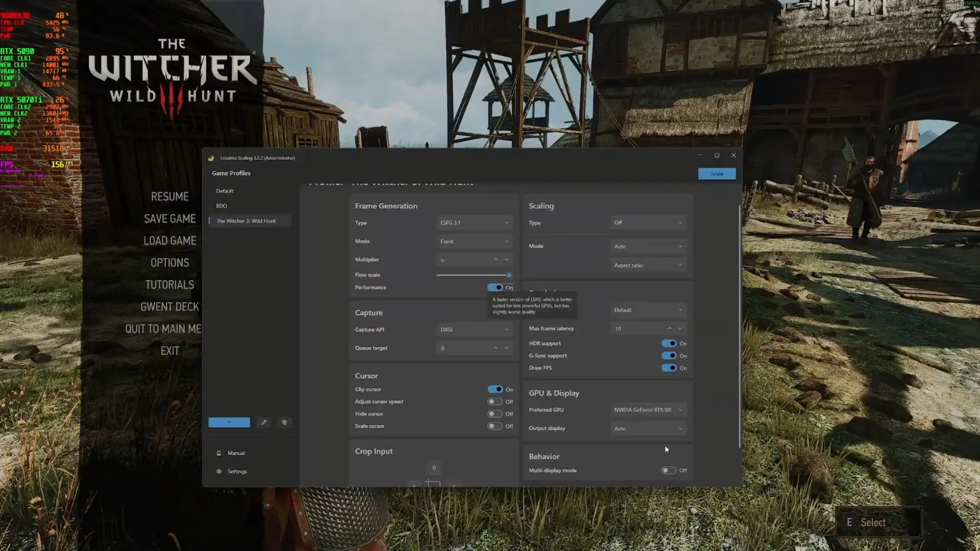Enable Adjust cursor speed toggle
The width and height of the screenshot is (980, 551).
point(495,402)
